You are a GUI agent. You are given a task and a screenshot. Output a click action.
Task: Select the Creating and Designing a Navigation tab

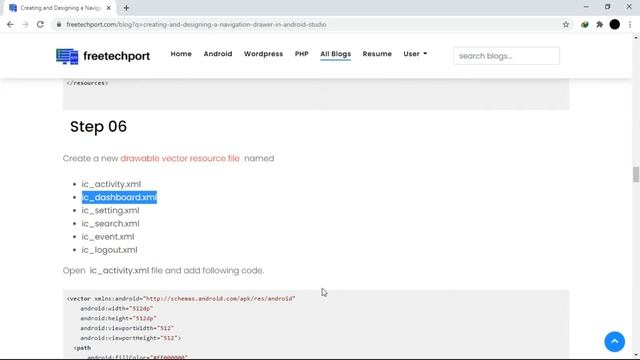point(60,8)
